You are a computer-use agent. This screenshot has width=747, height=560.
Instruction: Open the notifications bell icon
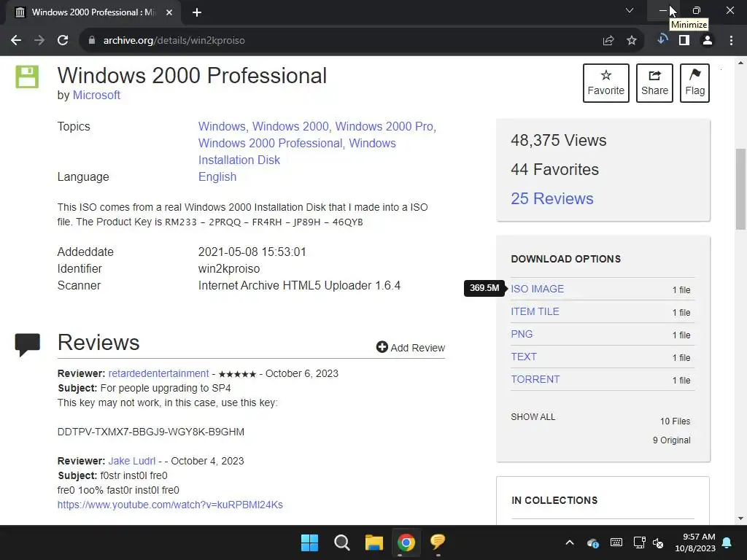coord(727,542)
